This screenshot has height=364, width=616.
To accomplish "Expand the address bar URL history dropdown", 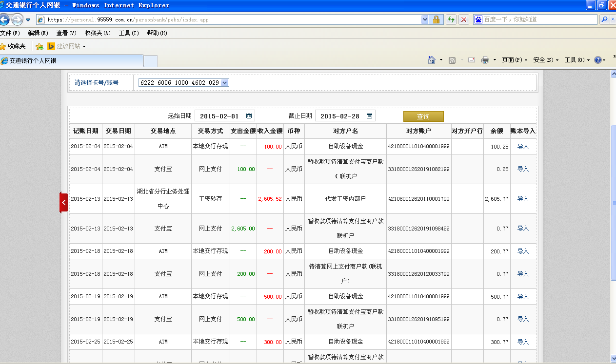I will [424, 19].
